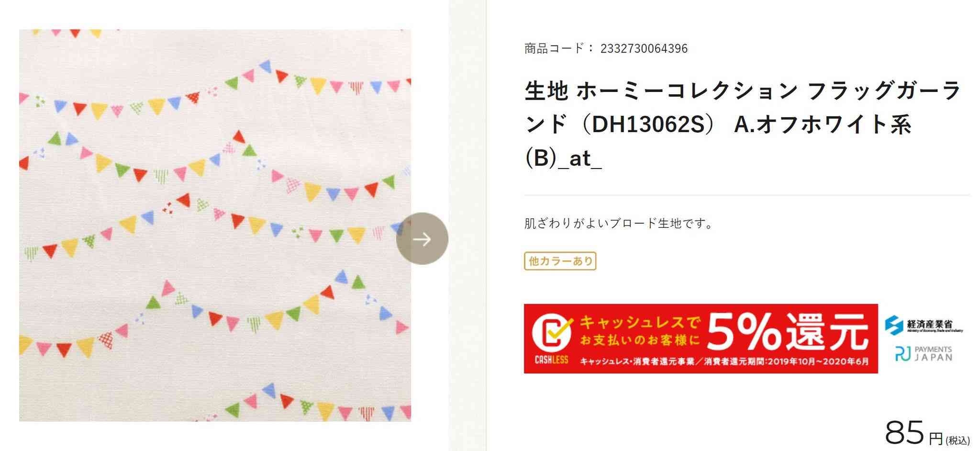Click the next image arrow button
This screenshot has height=451, width=980.
point(422,238)
